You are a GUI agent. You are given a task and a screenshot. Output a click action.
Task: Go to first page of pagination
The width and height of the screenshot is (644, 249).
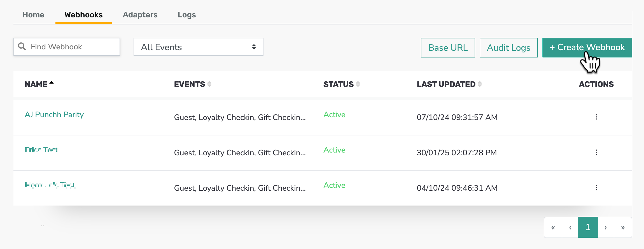[x=553, y=227]
